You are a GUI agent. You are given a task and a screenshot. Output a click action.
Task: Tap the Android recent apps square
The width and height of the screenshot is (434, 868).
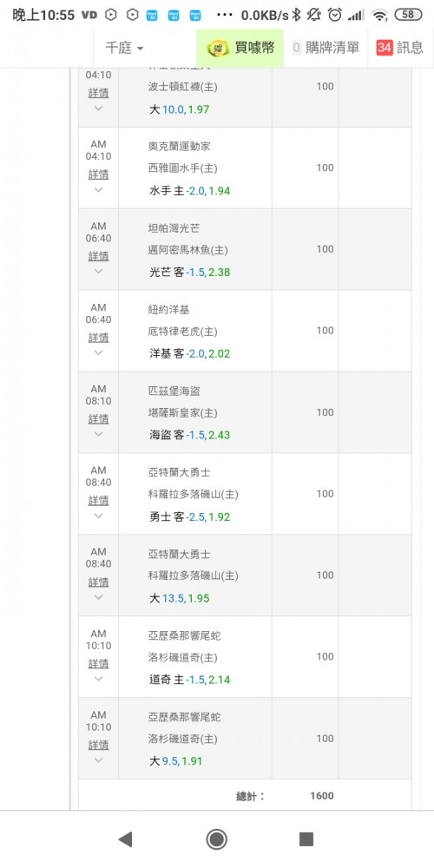(306, 839)
